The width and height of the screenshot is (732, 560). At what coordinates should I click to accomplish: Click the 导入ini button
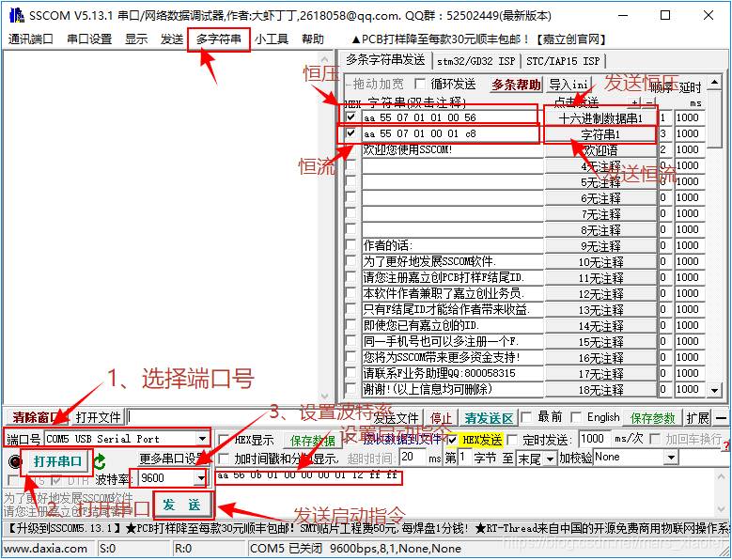pyautogui.click(x=568, y=85)
